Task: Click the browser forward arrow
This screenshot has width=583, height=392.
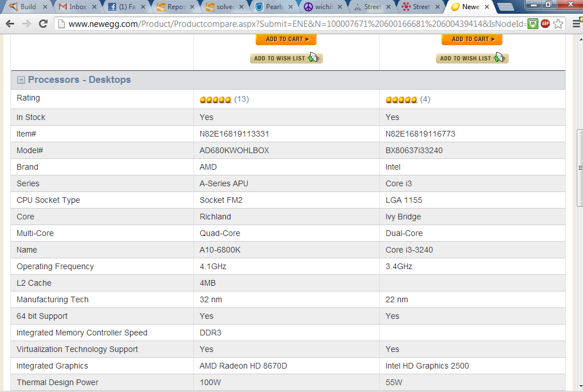Action: [x=26, y=24]
